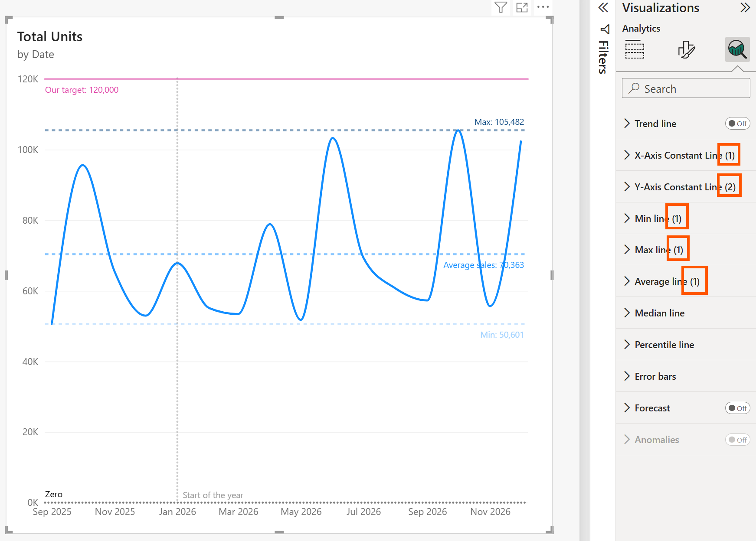Enable the Trend line toggle
The height and width of the screenshot is (541, 756).
[737, 124]
